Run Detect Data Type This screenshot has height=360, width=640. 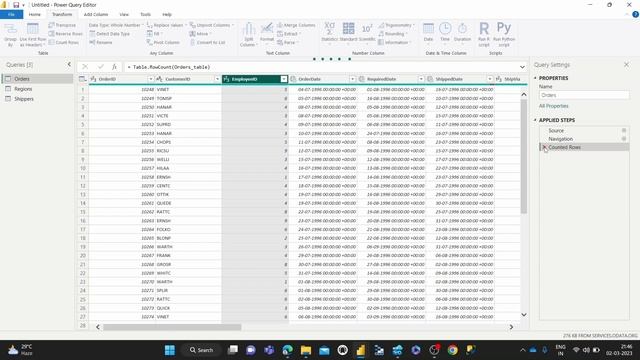109,33
